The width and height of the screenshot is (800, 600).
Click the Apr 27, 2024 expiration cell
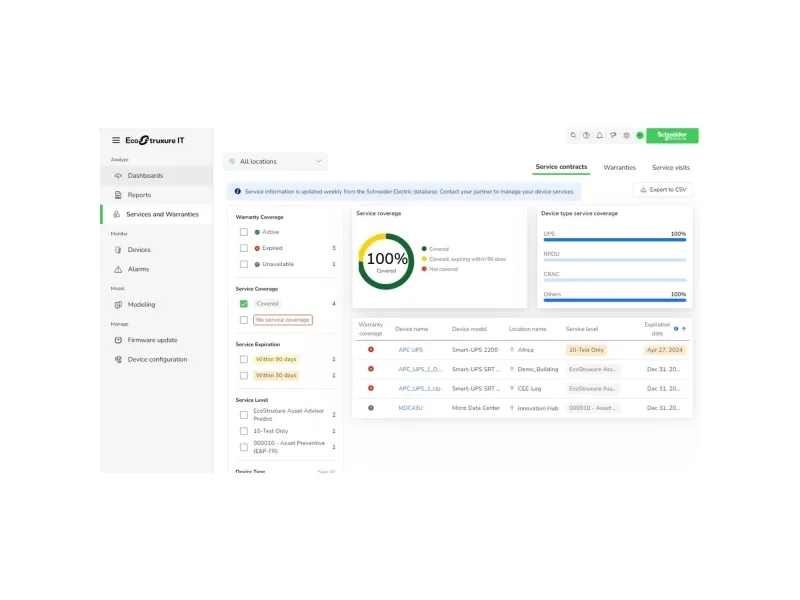(664, 350)
